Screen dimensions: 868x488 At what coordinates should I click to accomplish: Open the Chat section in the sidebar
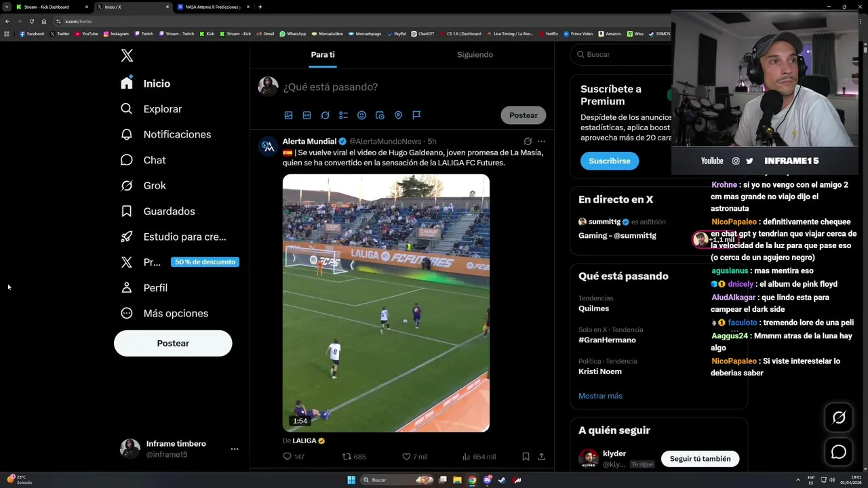(x=143, y=160)
